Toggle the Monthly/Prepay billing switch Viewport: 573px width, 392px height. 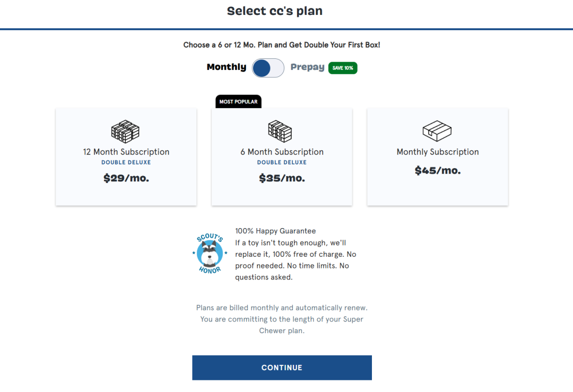point(268,68)
